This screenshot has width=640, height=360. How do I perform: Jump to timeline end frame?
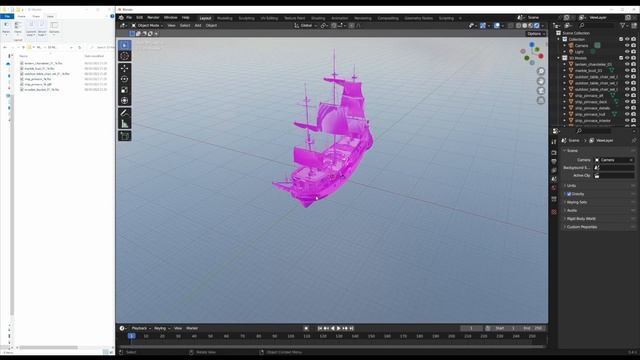[x=351, y=328]
